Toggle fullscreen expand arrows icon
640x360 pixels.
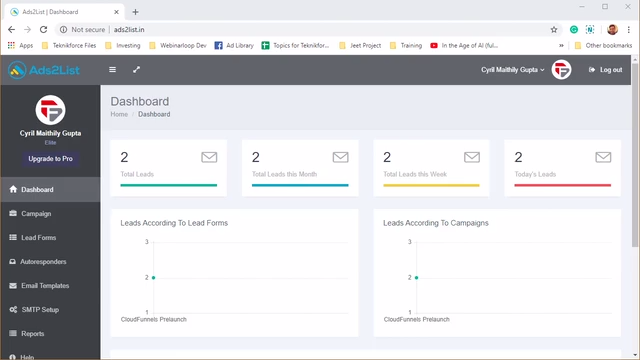136,70
